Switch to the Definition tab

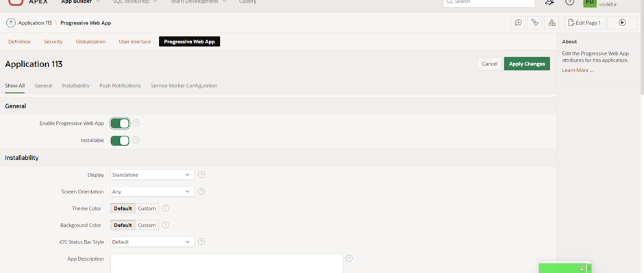tap(19, 42)
